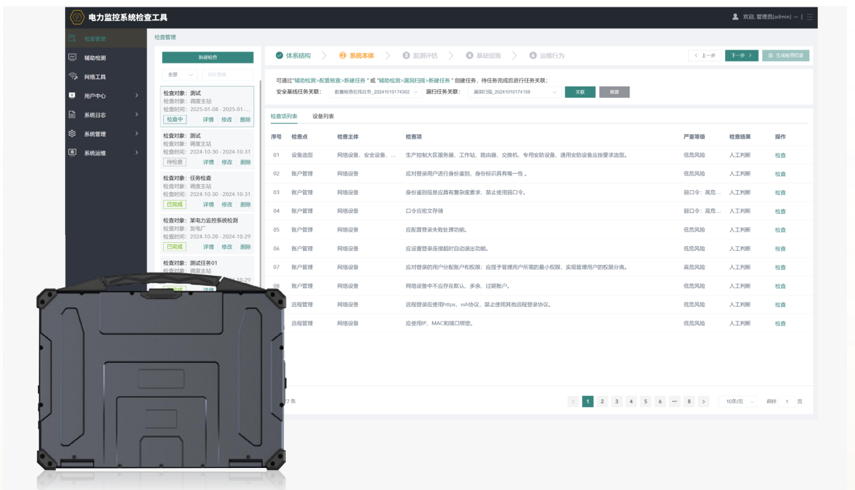Click the 下一步 button
This screenshot has height=490, width=855.
coord(741,56)
